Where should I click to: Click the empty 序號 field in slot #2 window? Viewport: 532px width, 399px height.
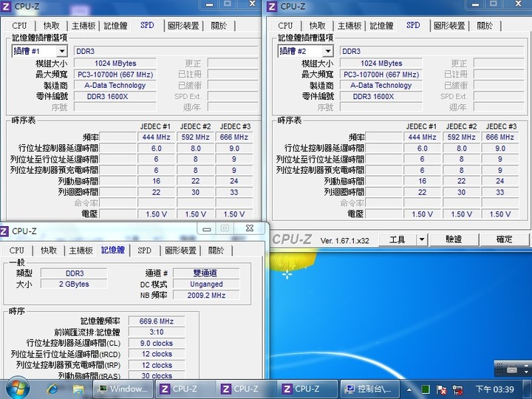click(x=381, y=108)
